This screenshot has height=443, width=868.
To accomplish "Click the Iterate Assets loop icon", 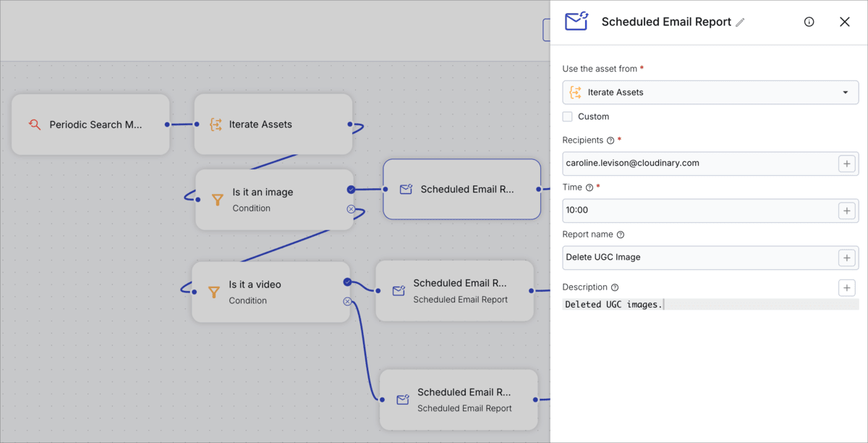I will pyautogui.click(x=215, y=124).
